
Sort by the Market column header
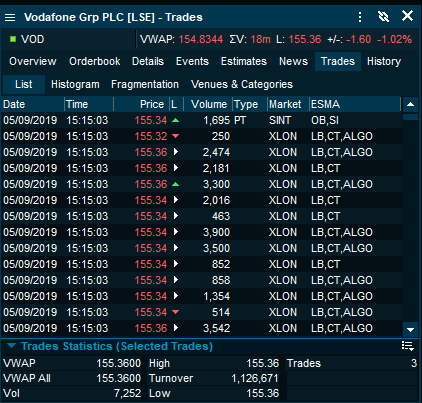tap(289, 104)
